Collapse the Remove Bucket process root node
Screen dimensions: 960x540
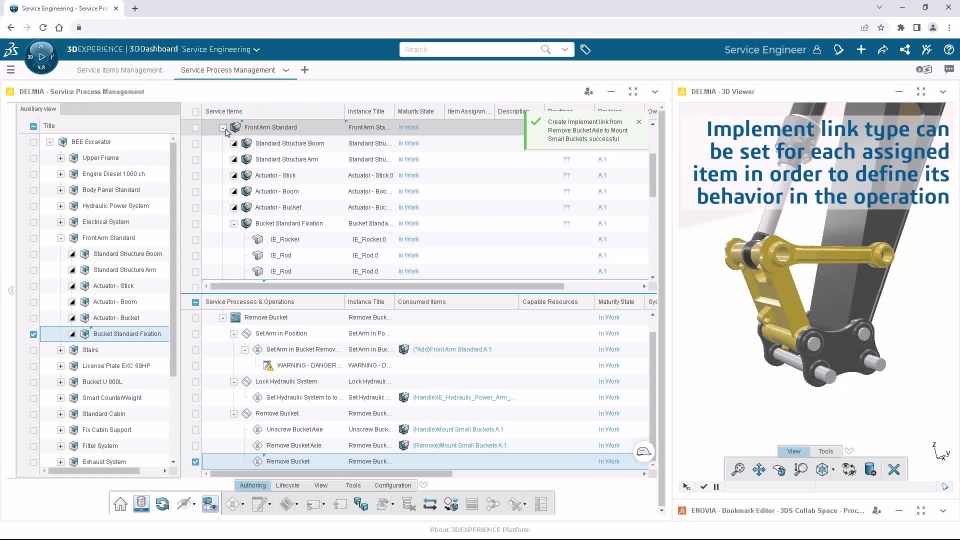click(223, 318)
